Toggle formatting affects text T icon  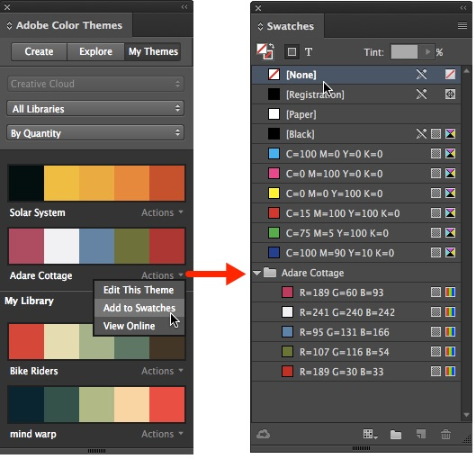tap(309, 51)
